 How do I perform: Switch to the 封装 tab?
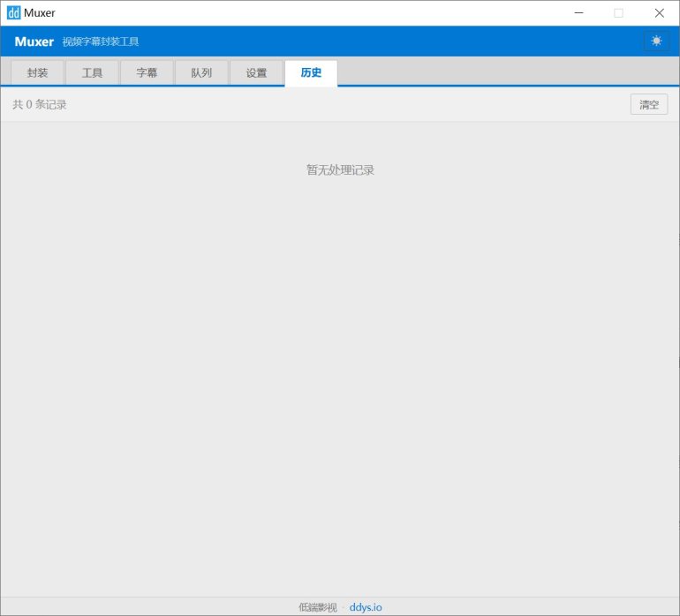click(37, 72)
